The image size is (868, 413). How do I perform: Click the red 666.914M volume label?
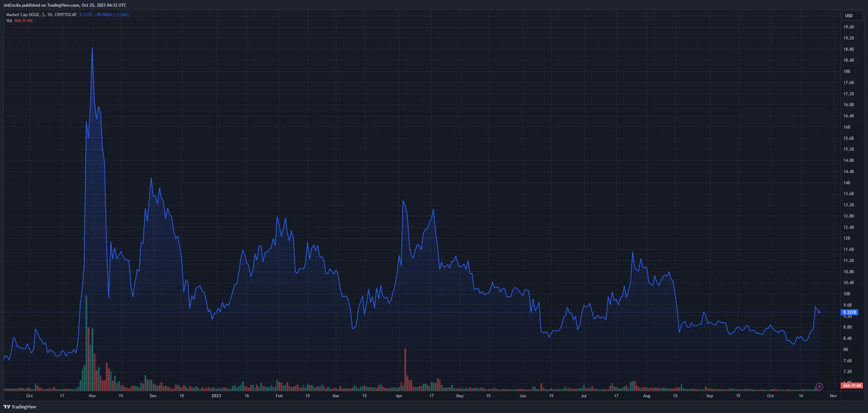(852, 385)
